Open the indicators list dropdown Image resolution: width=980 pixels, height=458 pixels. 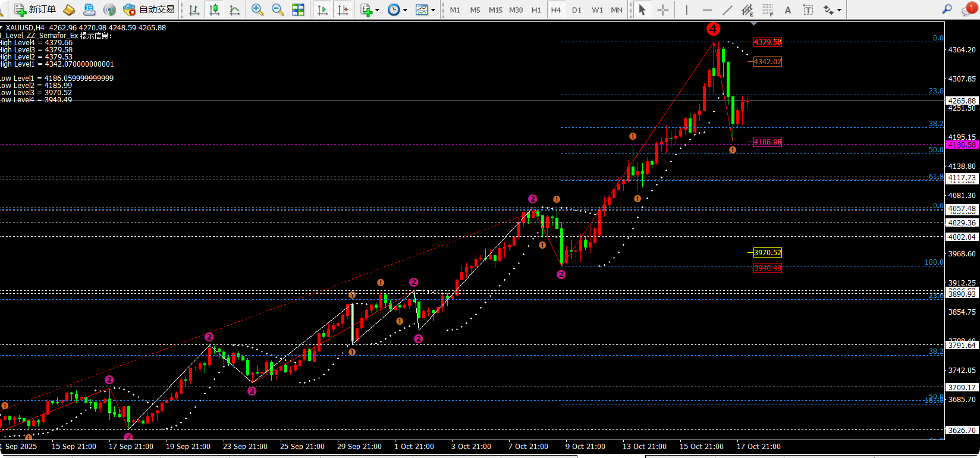370,10
